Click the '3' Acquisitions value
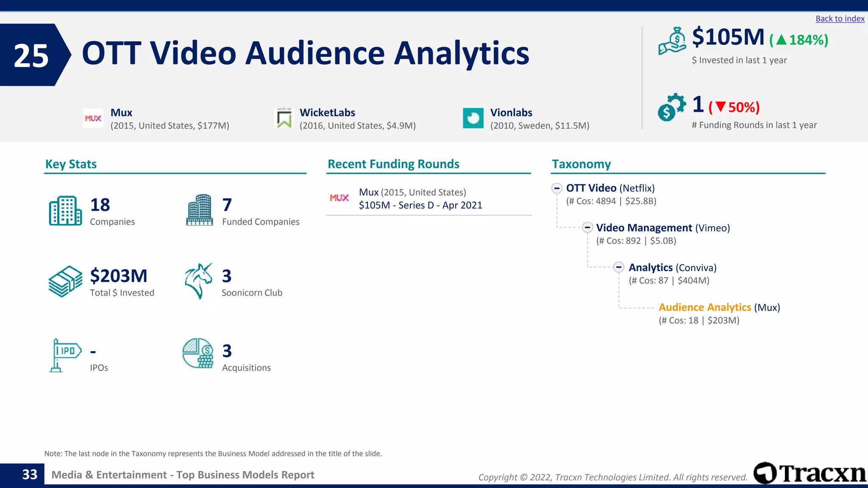The image size is (868, 488). click(x=227, y=351)
